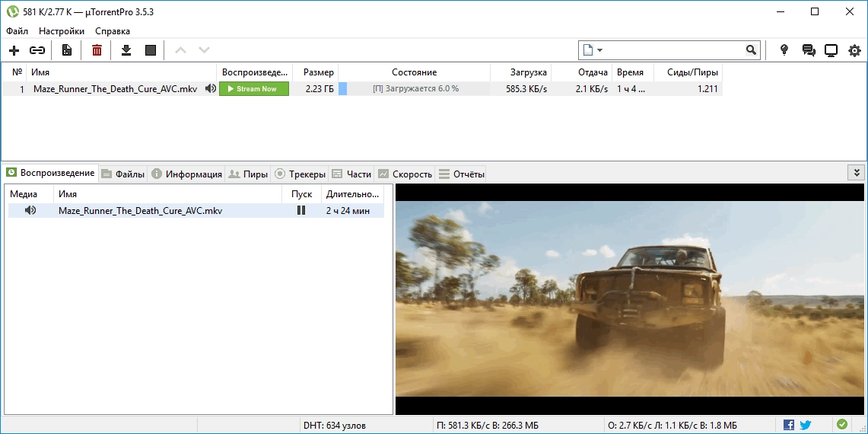
Task: Click the red Remove Torrent trash icon
Action: click(x=97, y=50)
